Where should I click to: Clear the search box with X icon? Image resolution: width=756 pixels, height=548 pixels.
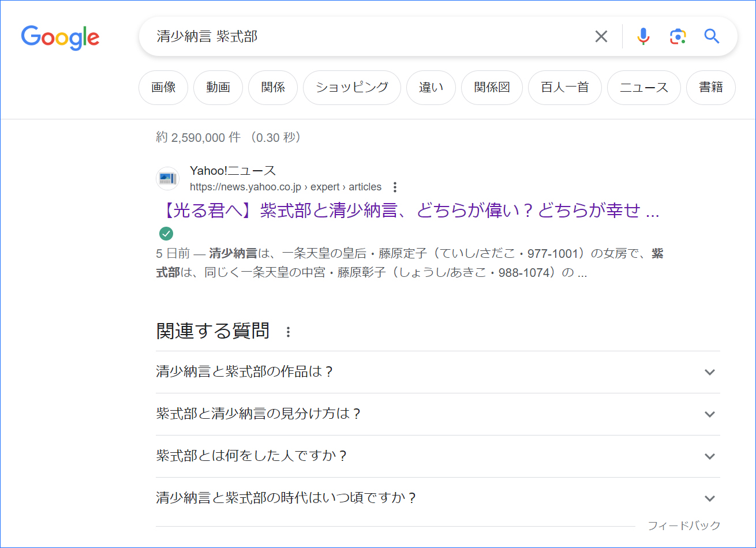point(601,37)
